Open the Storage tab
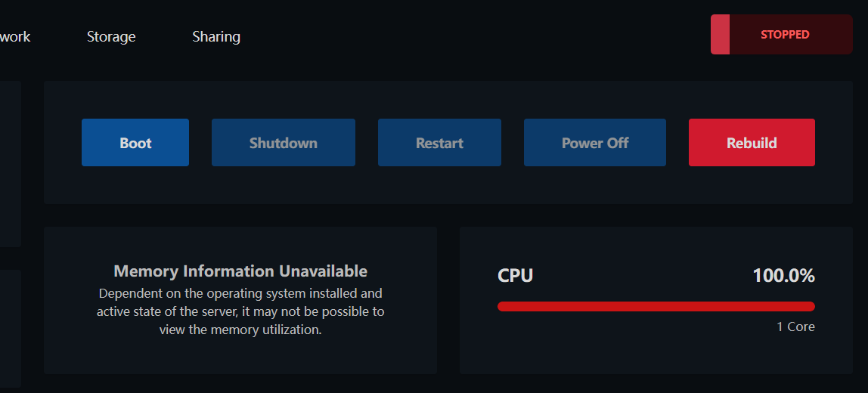This screenshot has width=868, height=393. [x=111, y=36]
